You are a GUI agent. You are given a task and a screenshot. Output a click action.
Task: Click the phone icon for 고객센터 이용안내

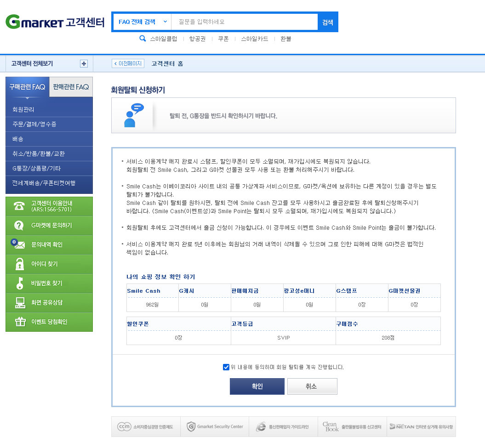click(19, 206)
